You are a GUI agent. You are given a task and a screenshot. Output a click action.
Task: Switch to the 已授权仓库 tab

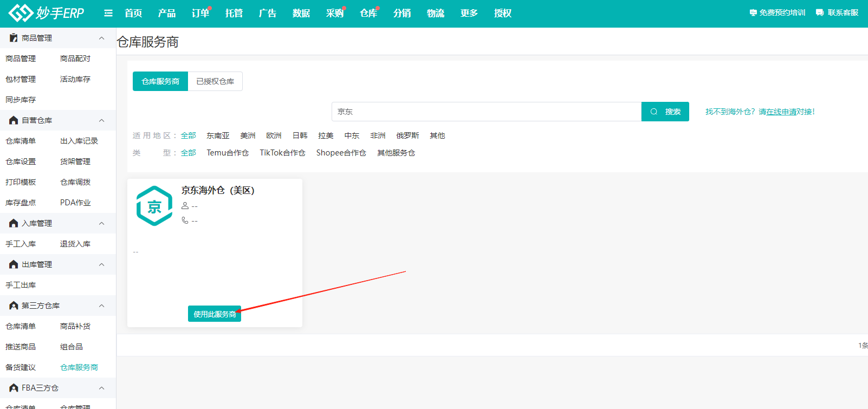click(215, 81)
